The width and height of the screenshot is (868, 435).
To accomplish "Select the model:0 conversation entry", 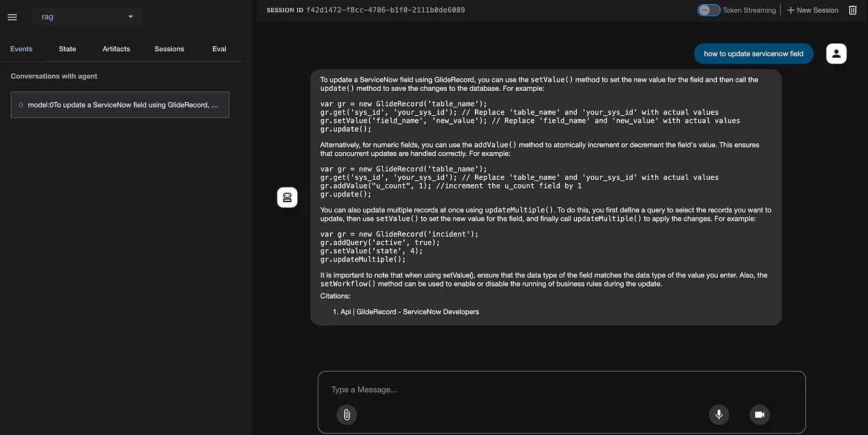I will [x=120, y=104].
